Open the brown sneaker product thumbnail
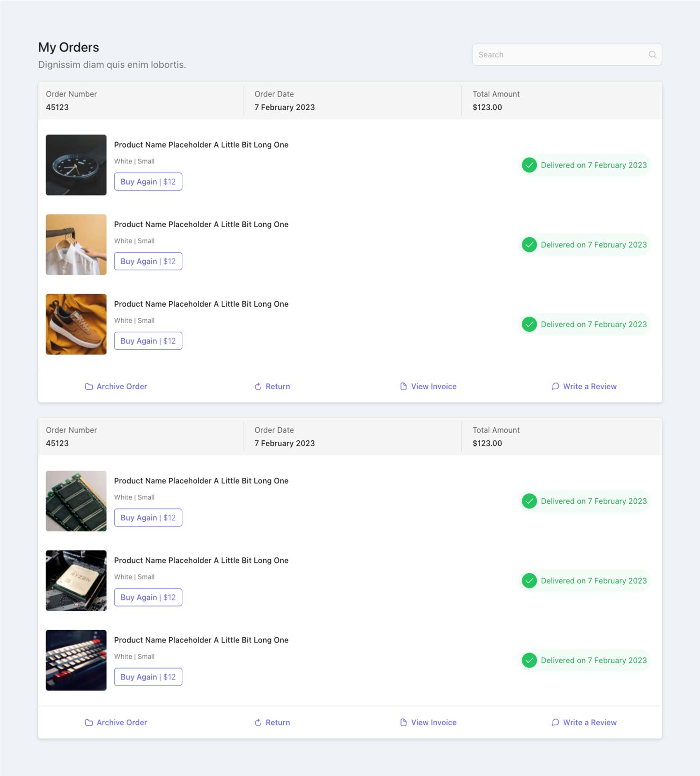This screenshot has height=776, width=700. (x=76, y=324)
